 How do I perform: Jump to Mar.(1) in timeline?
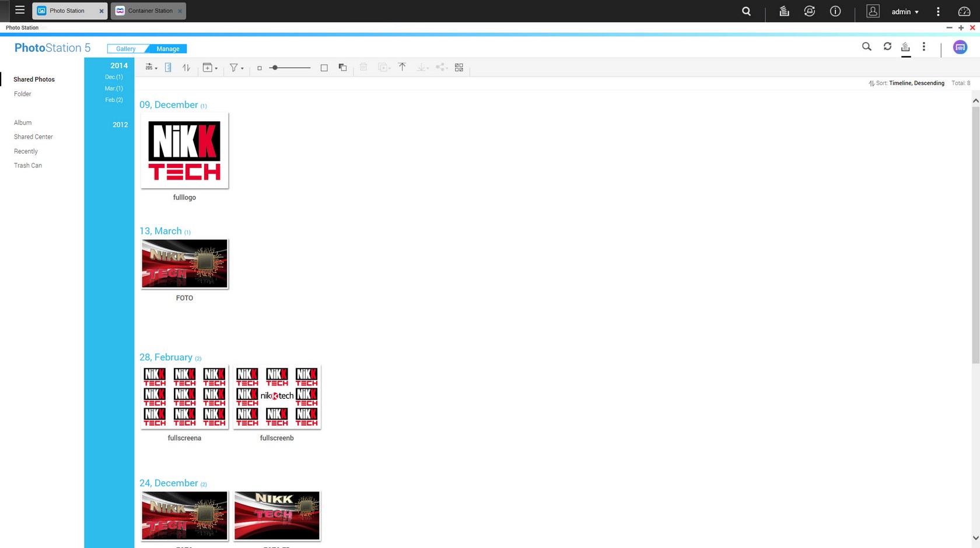[114, 89]
